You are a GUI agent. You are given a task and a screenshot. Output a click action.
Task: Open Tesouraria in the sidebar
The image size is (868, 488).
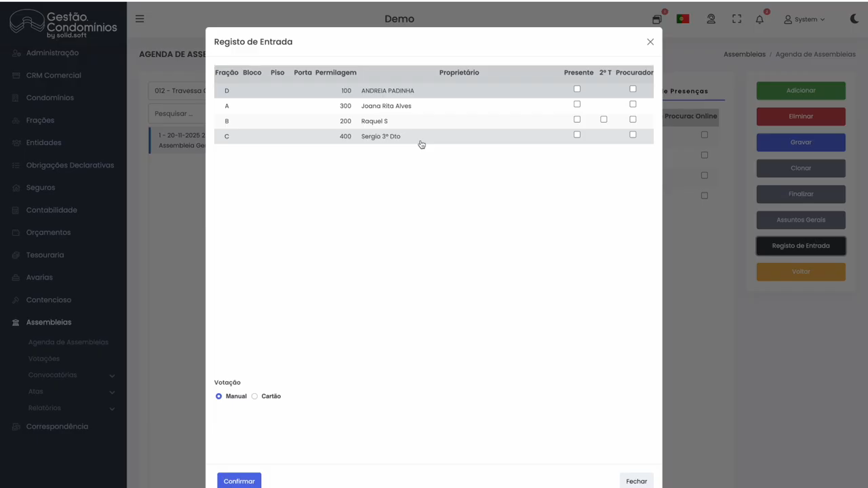(45, 255)
